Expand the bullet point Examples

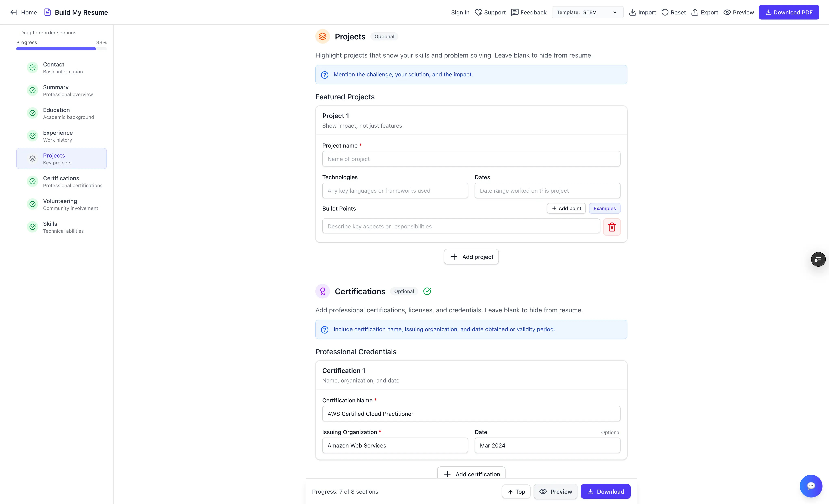coord(604,208)
